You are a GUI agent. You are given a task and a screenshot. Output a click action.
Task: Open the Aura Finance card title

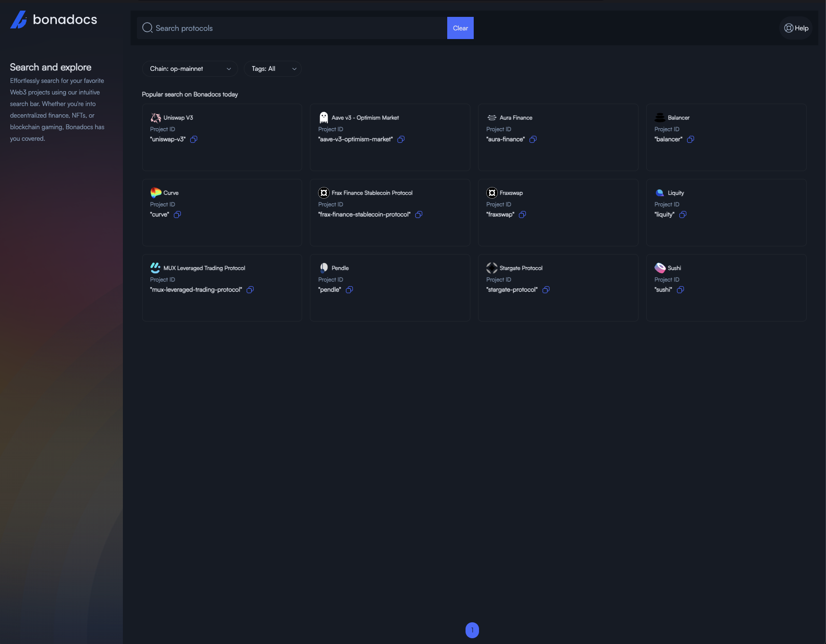[516, 118]
